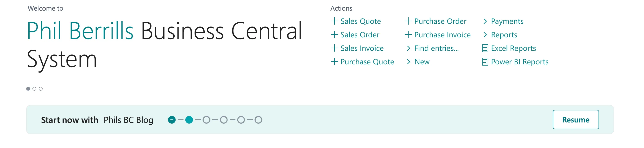Click the Power BI Reports document icon

coord(485,62)
